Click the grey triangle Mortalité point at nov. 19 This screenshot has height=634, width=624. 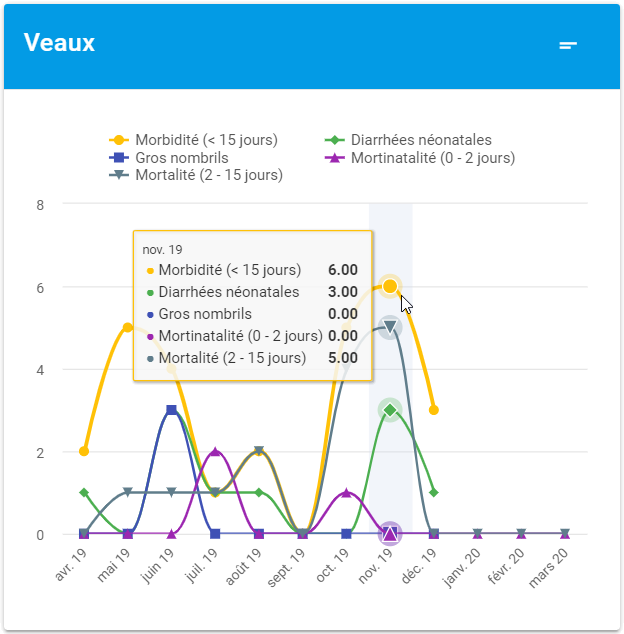pos(390,327)
